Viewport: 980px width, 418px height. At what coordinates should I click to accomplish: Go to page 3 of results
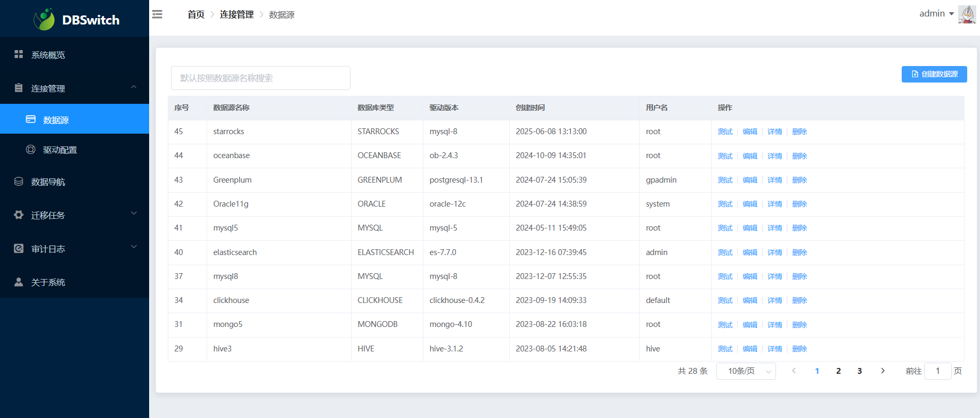pos(860,371)
